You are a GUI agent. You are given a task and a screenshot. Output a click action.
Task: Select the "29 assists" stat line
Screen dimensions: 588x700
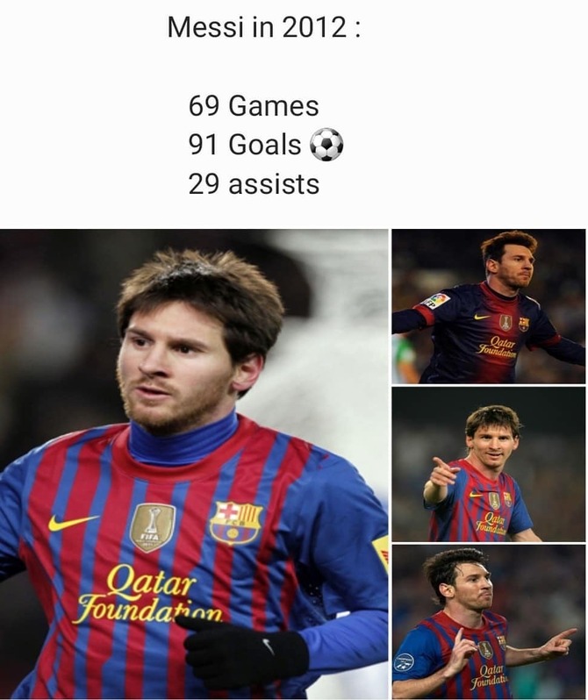click(254, 184)
